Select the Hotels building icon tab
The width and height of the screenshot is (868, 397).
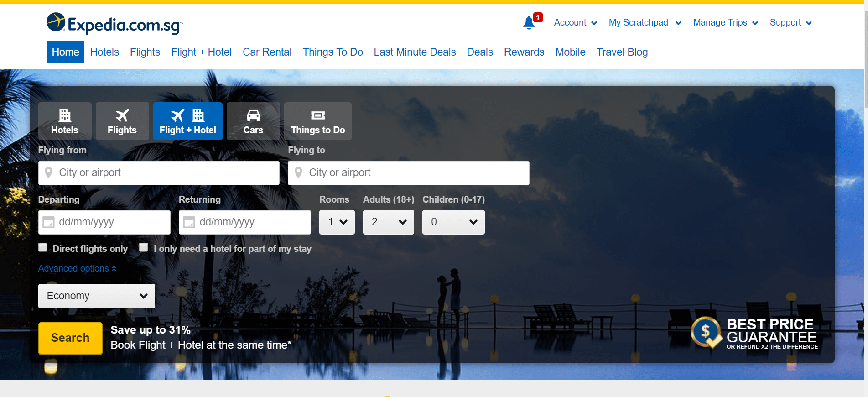(x=65, y=121)
